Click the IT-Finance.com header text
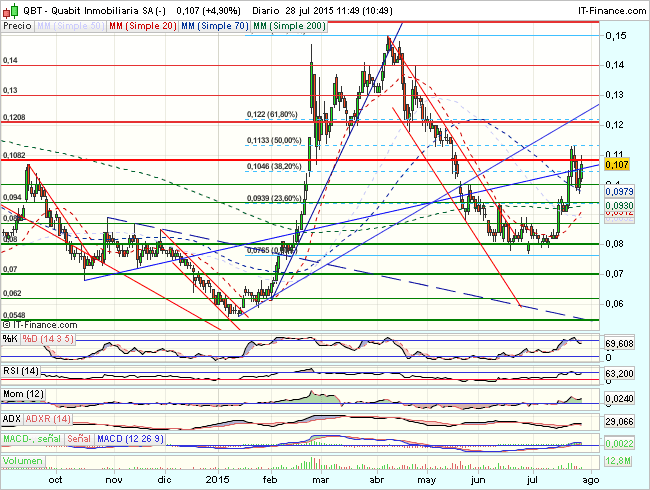This screenshot has height=490, width=650. [612, 11]
